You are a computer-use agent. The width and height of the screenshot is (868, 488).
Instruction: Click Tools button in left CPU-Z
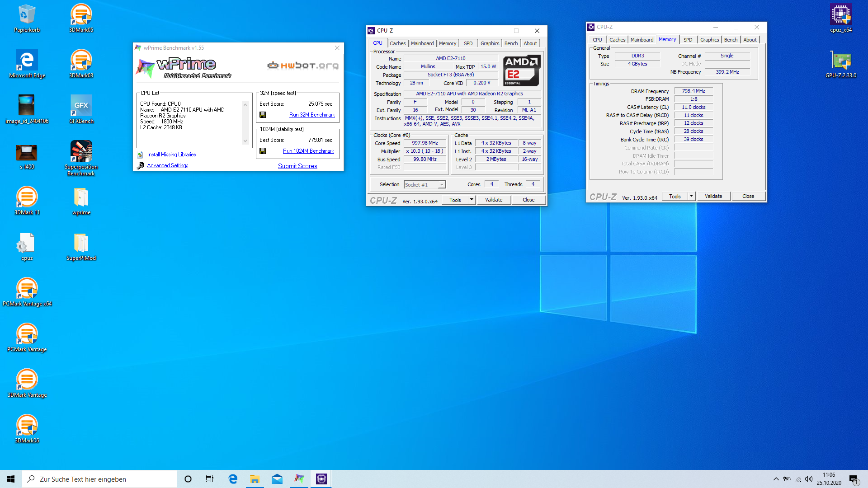455,200
